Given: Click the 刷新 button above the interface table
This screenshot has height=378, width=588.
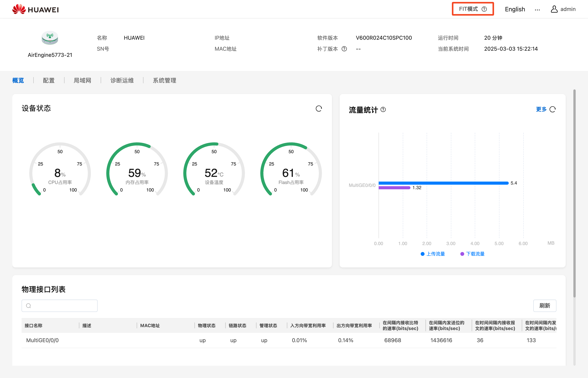Looking at the screenshot, I should point(545,306).
